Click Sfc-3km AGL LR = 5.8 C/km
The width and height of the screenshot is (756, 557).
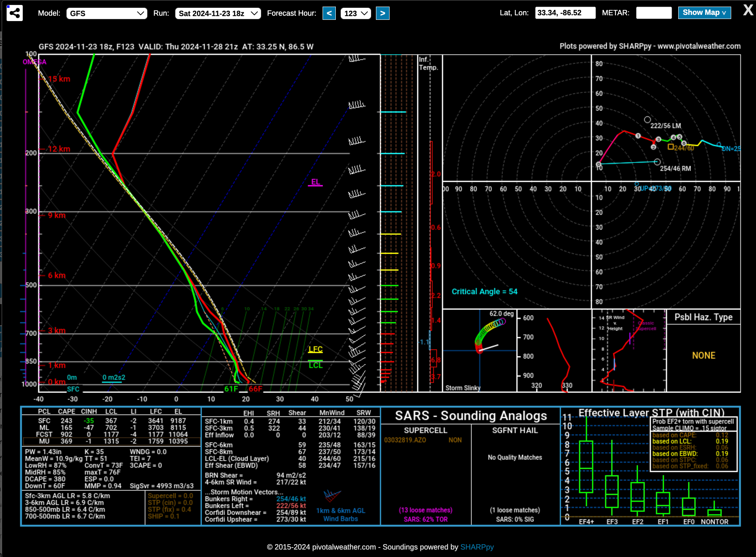tap(67, 496)
